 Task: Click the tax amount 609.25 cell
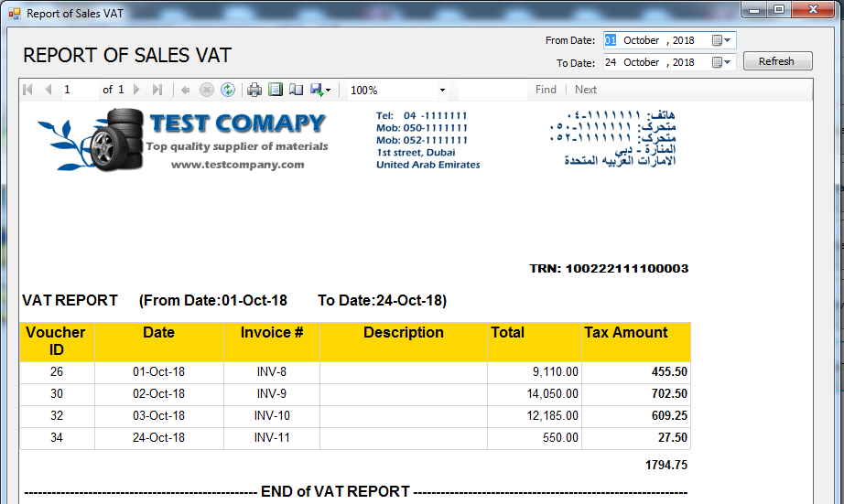point(636,416)
